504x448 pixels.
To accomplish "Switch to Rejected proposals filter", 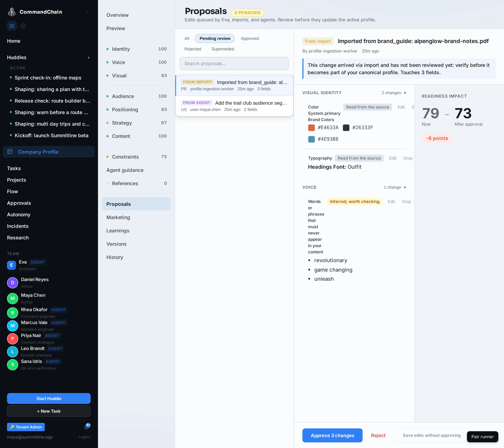I will point(192,49).
